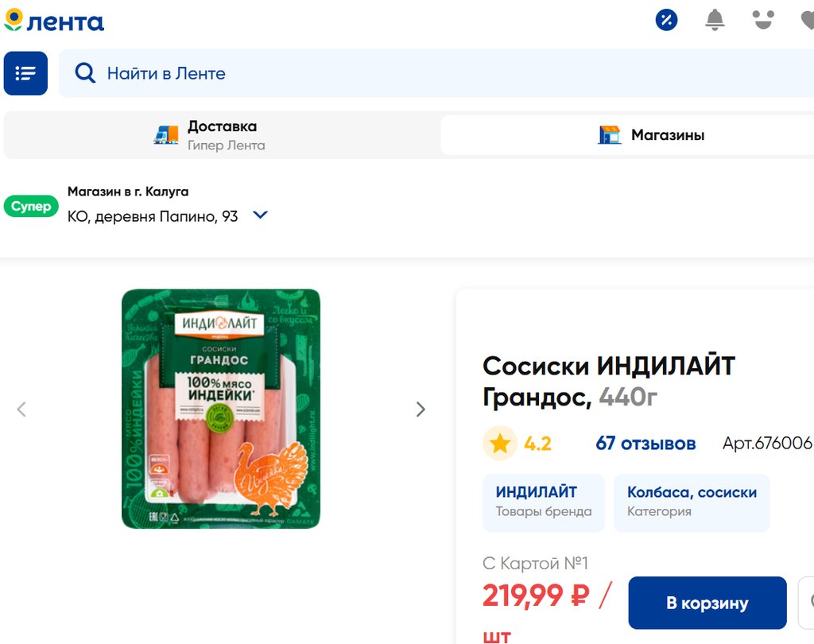Screen dimensions: 814x644
Task: Open ИНДИЛАЙТ brand products chip
Action: coord(544,502)
